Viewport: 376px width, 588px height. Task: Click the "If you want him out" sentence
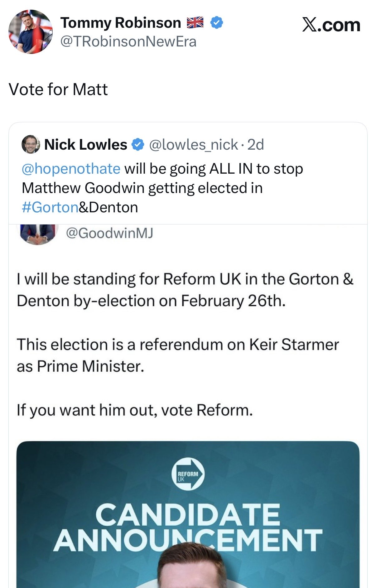tap(134, 410)
